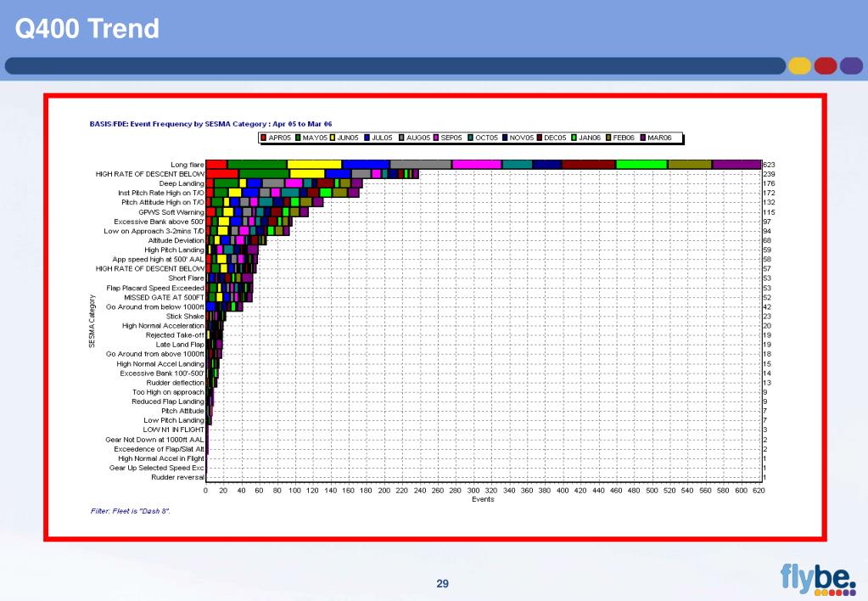868x601 pixels.
Task: Click 'Gear Not Down at 1000ft AAL' label
Action: [x=155, y=440]
